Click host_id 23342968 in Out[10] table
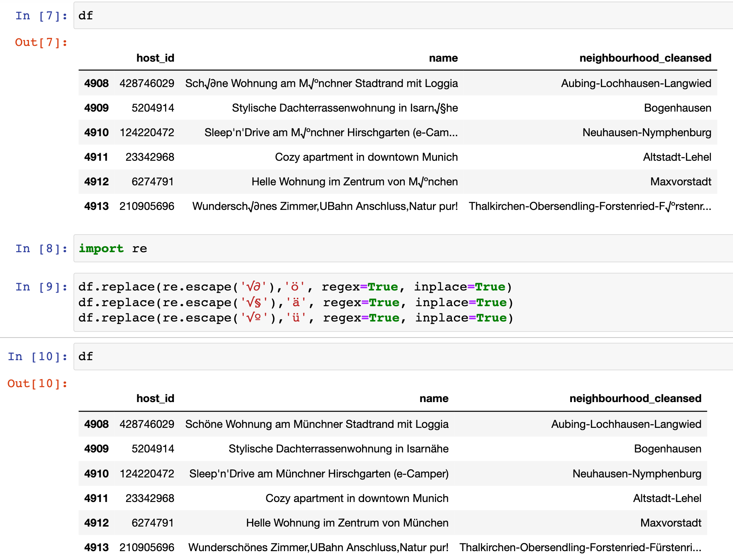Image resolution: width=733 pixels, height=560 pixels. click(x=149, y=498)
